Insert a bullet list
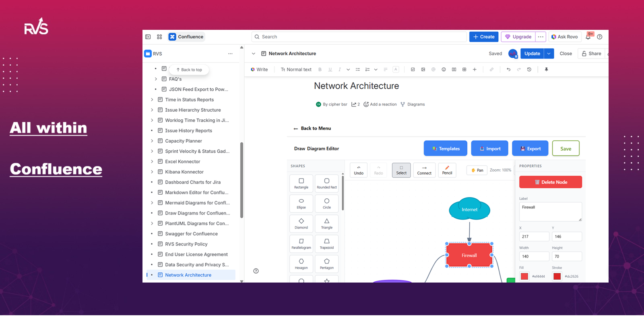The width and height of the screenshot is (644, 316). [358, 69]
